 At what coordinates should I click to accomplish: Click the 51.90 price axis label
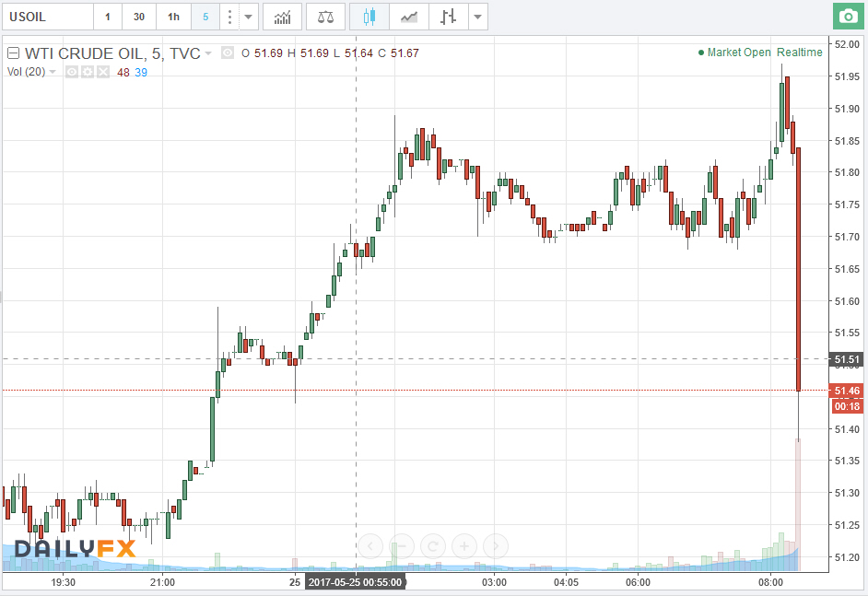847,109
